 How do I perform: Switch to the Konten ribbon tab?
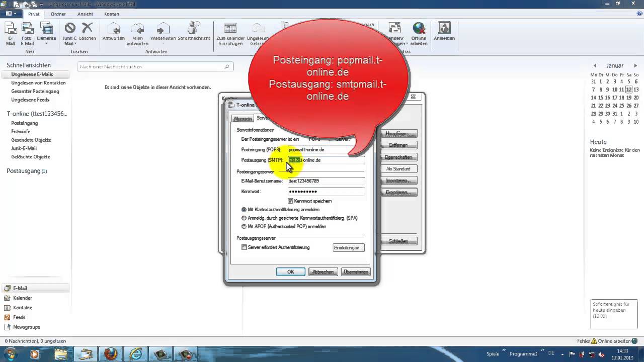click(x=112, y=14)
